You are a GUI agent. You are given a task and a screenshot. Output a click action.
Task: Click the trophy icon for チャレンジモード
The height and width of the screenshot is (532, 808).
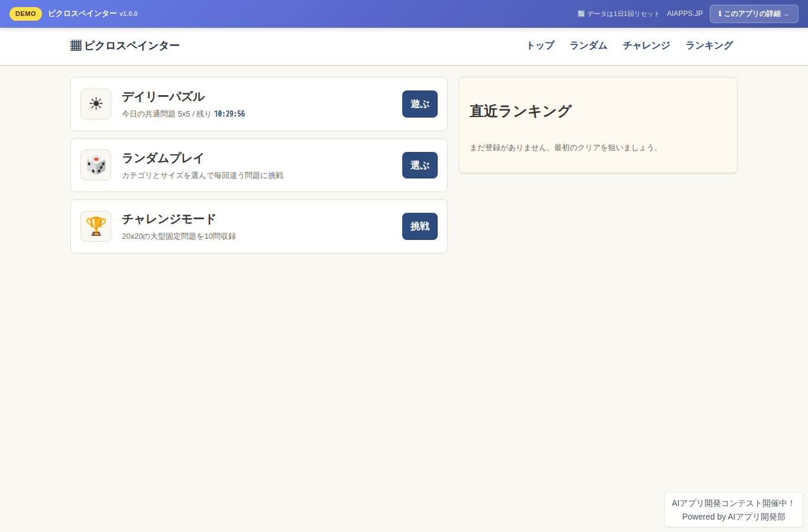tap(96, 226)
